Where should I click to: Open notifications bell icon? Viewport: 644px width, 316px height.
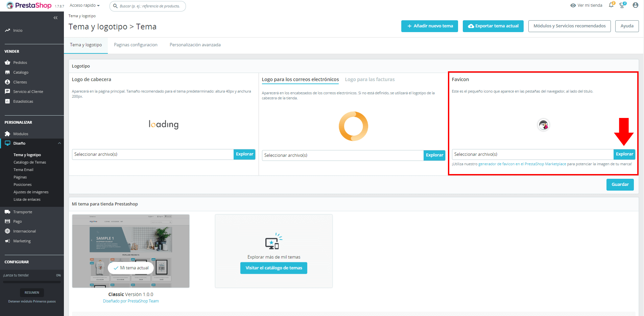(611, 5)
